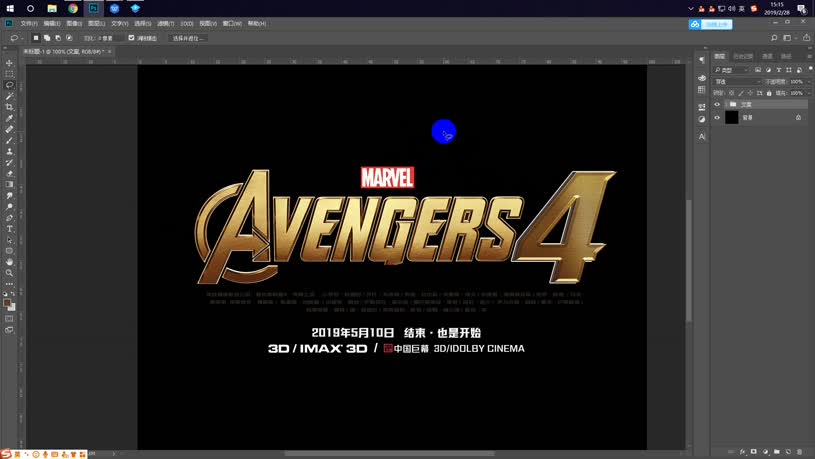
Task: Expand the group layer folder arrow
Action: click(x=726, y=104)
